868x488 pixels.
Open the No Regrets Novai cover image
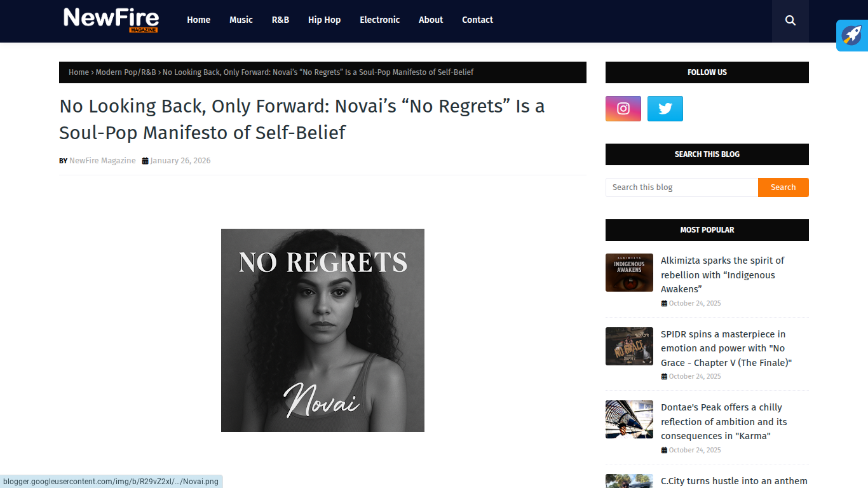[323, 330]
